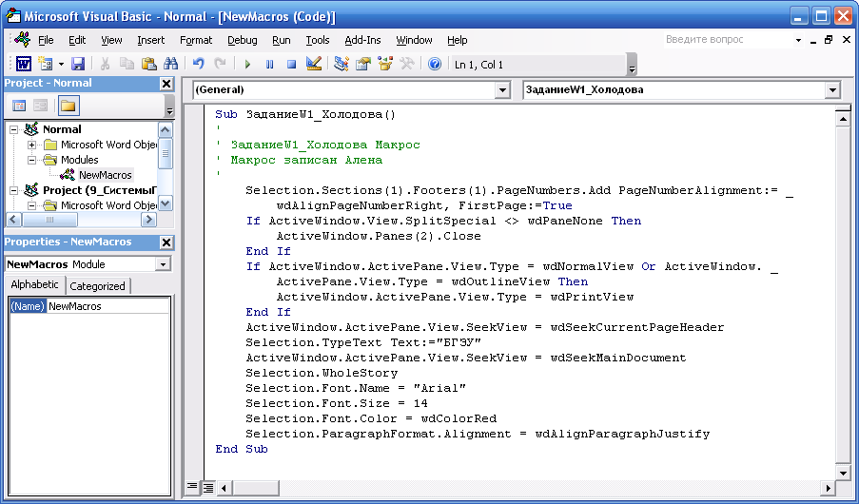The height and width of the screenshot is (504, 859).
Task: Open the Insert object dropdown arrow
Action: (61, 64)
